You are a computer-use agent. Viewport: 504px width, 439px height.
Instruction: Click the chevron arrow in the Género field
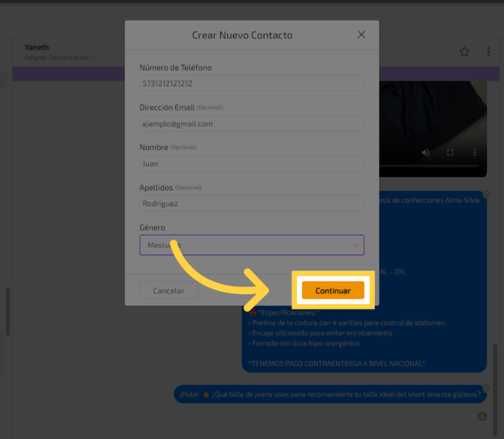pyautogui.click(x=355, y=245)
